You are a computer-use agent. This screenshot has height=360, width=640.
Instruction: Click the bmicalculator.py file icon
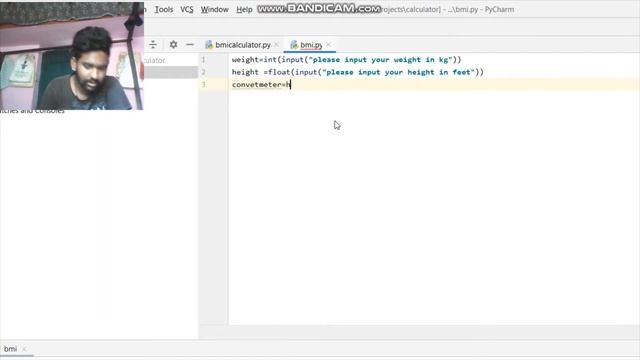point(209,45)
